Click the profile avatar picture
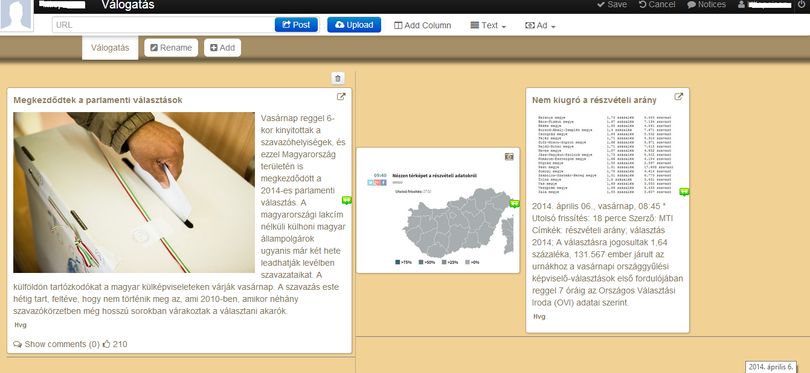 (x=17, y=15)
